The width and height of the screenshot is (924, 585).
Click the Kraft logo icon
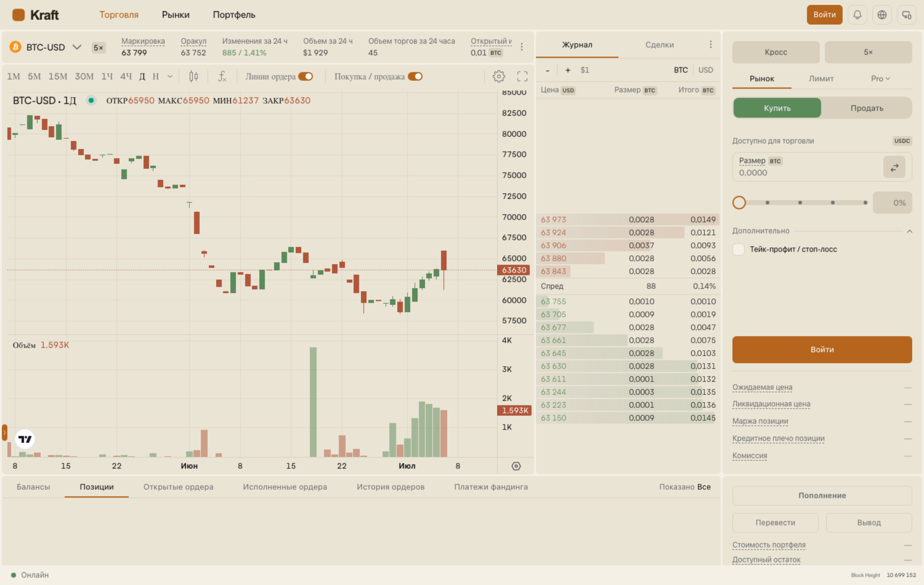pos(18,15)
